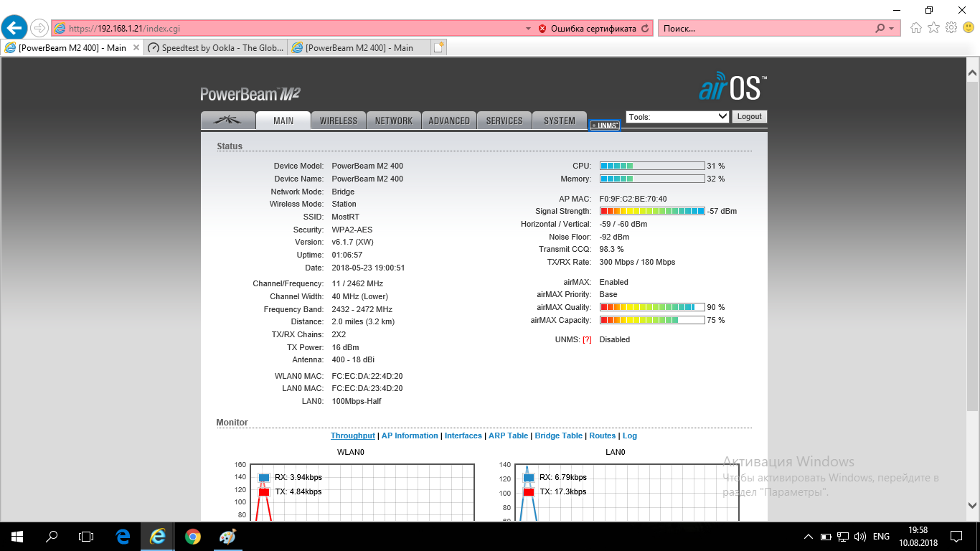The image size is (980, 551).
Task: Open the NETWORK tab
Action: click(394, 121)
